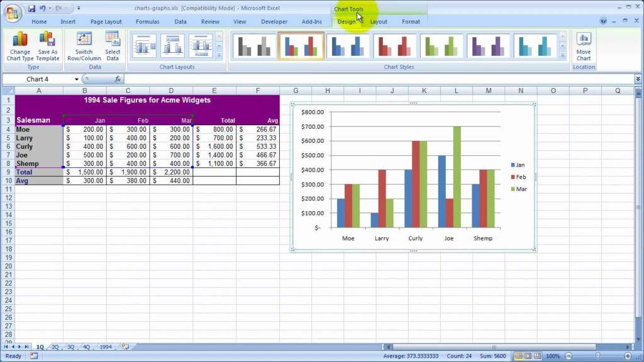Choose the grayscale chart style
The image size is (644, 362).
(254, 46)
